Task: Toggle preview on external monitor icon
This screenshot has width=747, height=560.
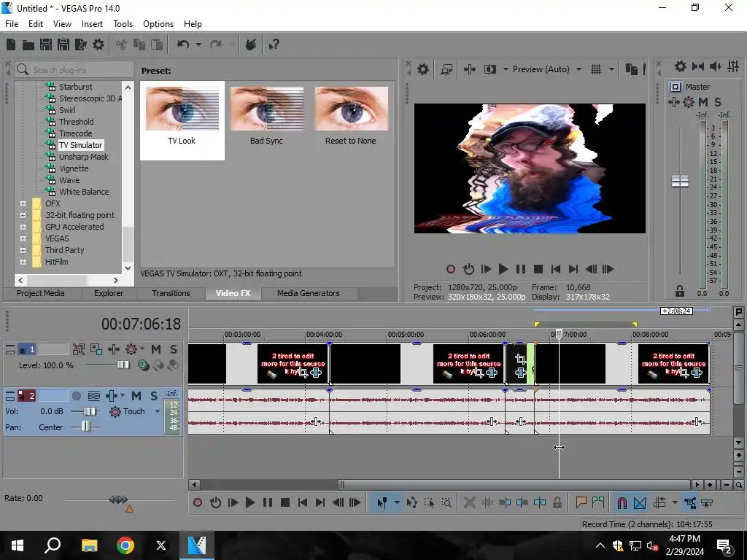Action: point(446,69)
